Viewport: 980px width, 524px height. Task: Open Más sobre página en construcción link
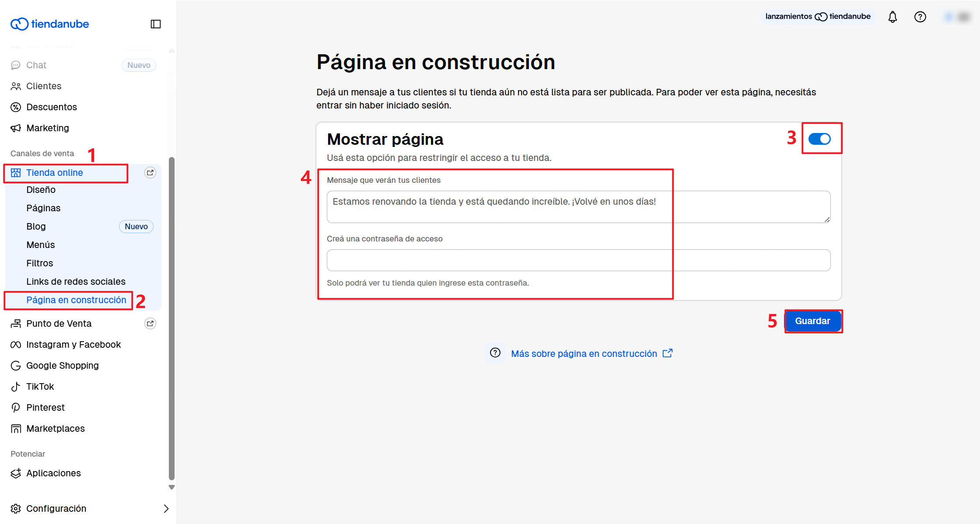click(584, 353)
